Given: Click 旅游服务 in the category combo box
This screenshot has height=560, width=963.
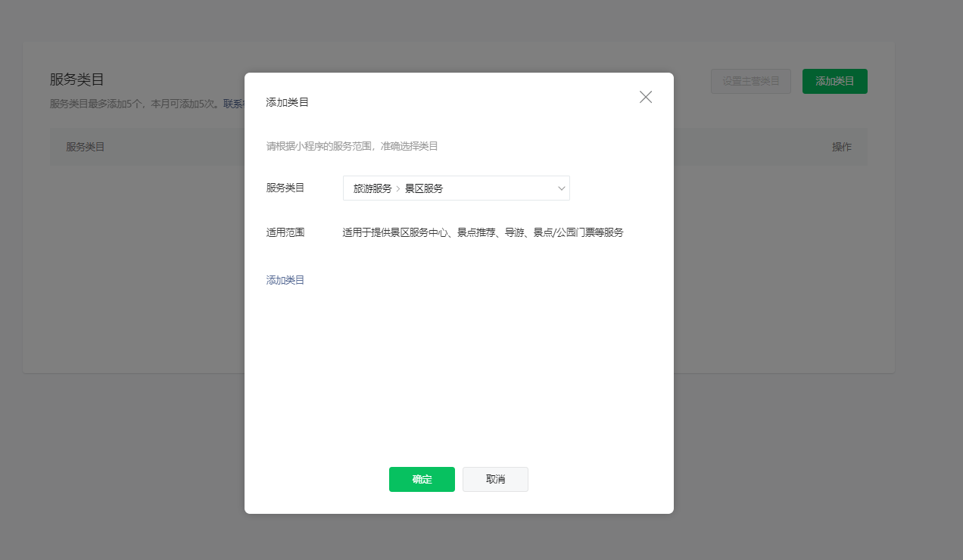Looking at the screenshot, I should (x=372, y=188).
